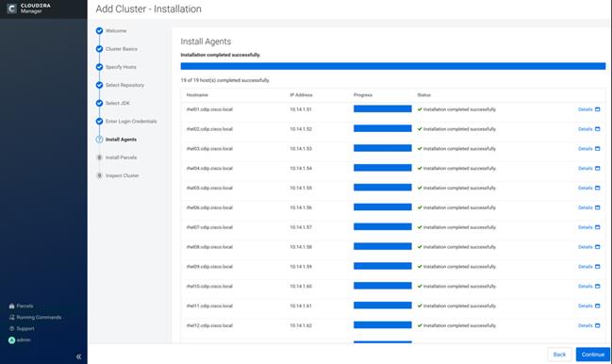Open the Support menu
Screen dimensions: 612x364
coord(22,328)
